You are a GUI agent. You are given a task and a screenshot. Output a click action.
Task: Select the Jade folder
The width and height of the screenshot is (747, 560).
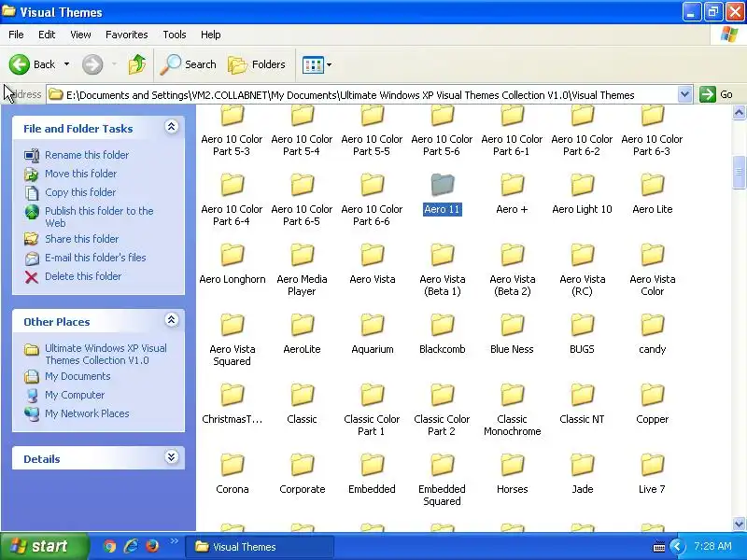(582, 475)
